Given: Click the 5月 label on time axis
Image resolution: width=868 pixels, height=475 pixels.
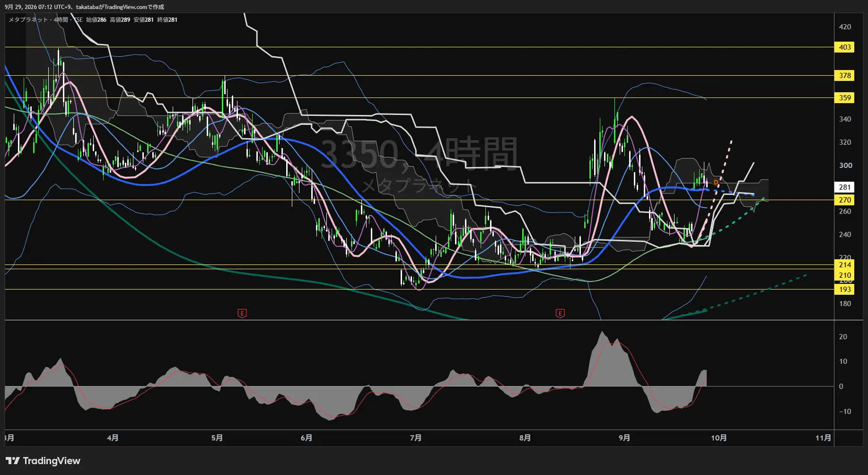Looking at the screenshot, I should pyautogui.click(x=217, y=438).
